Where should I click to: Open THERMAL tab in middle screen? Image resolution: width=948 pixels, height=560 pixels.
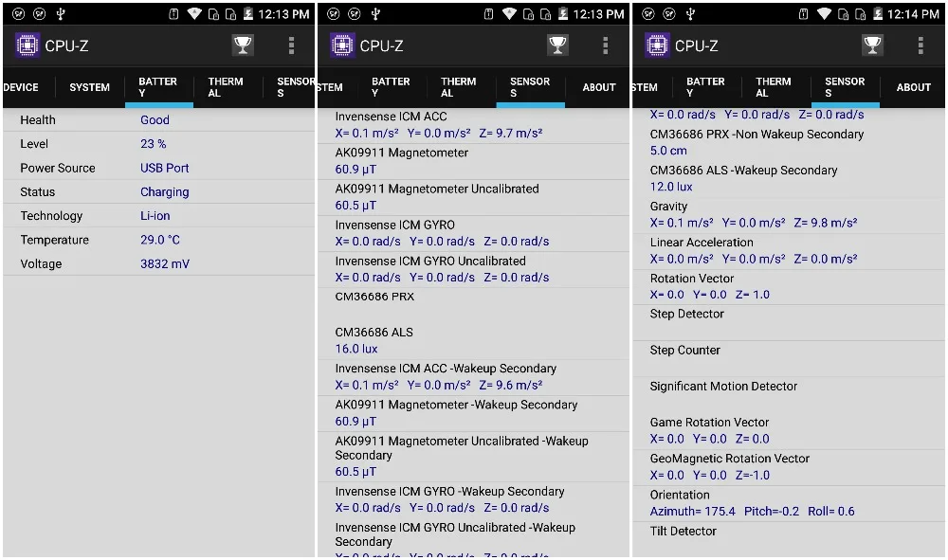460,87
